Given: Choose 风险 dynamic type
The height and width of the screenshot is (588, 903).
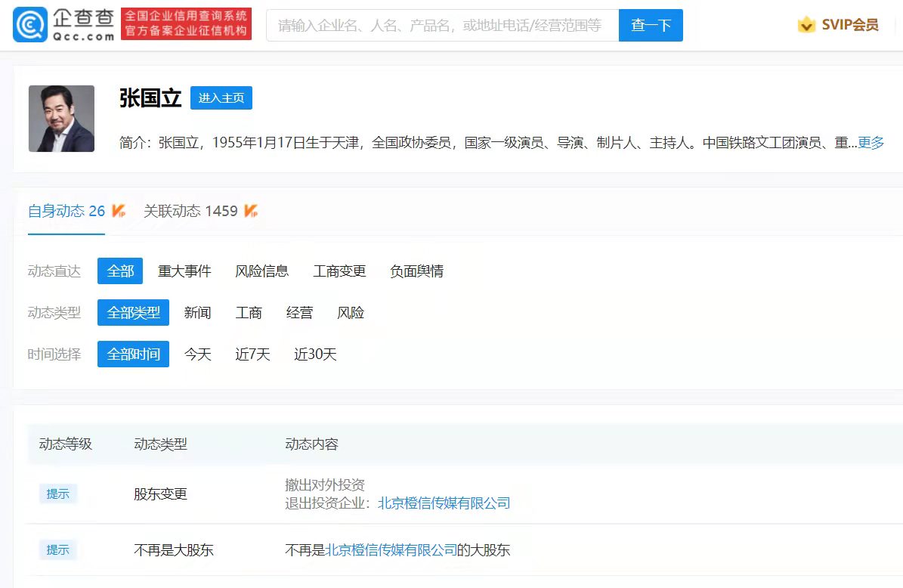Looking at the screenshot, I should [x=351, y=313].
